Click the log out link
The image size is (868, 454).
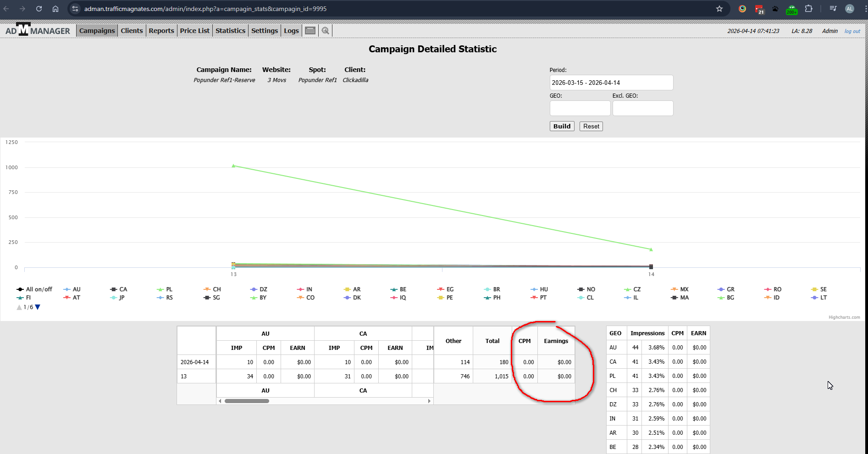pyautogui.click(x=852, y=31)
